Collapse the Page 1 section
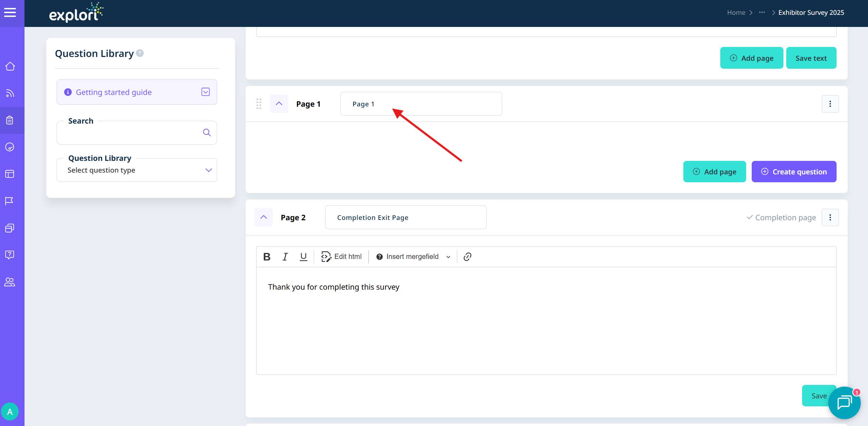Viewport: 868px width, 426px height. 279,104
